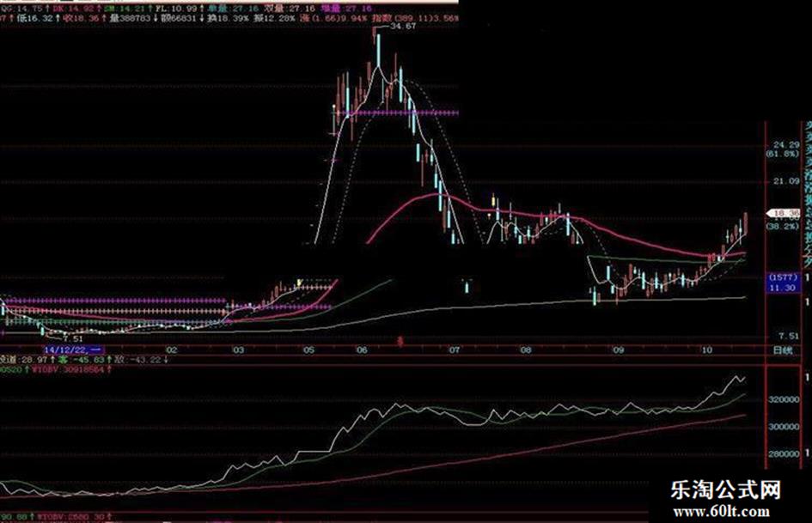Select month 08 on the time axis
Screen dimensions: 812x523
[526, 350]
